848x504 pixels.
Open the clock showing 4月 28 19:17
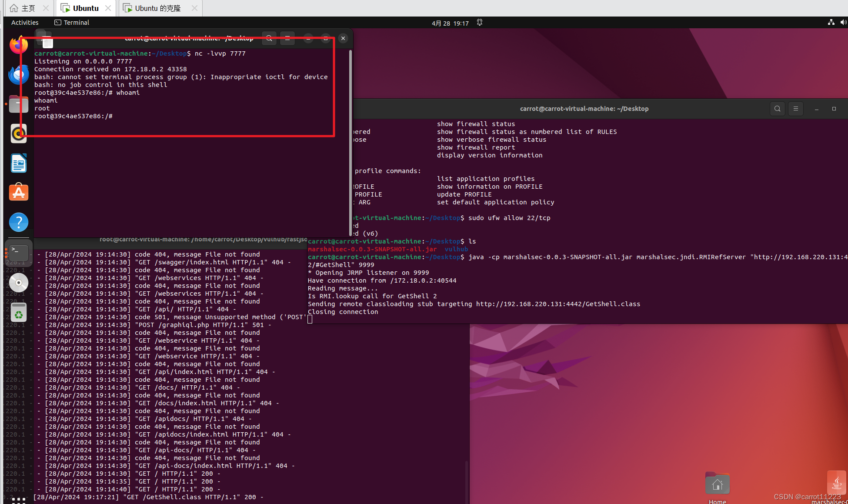coord(450,23)
